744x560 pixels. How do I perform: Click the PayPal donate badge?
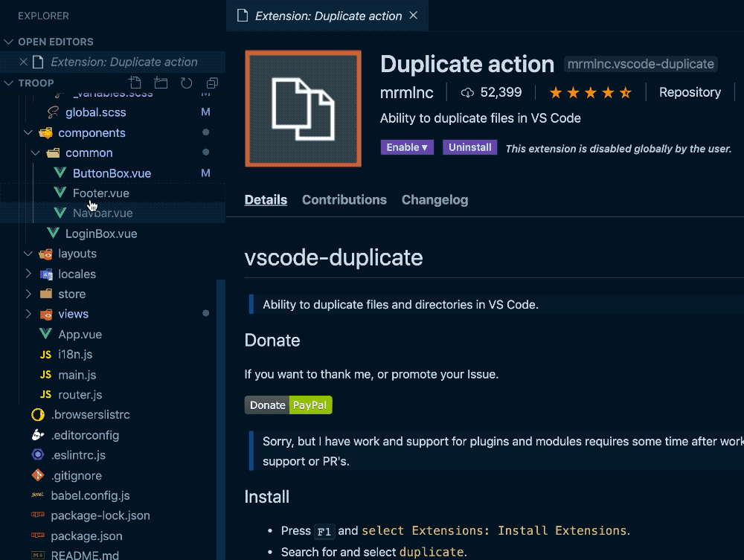point(311,405)
